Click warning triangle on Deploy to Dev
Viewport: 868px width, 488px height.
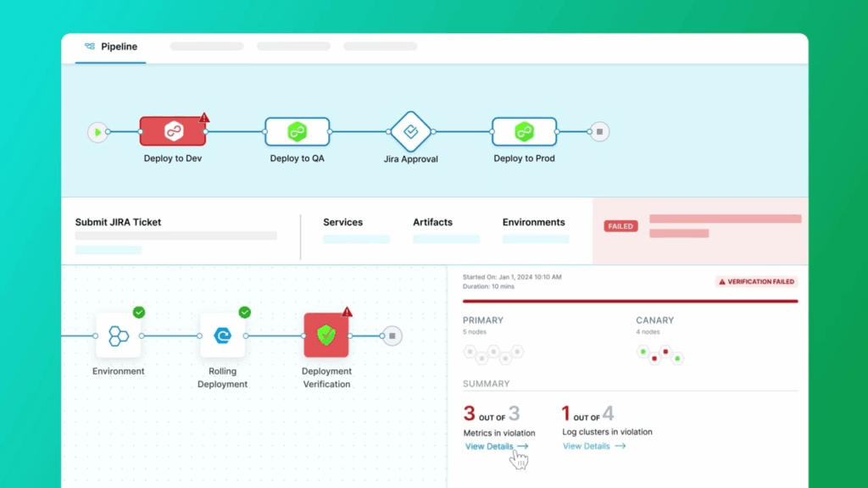coord(204,119)
